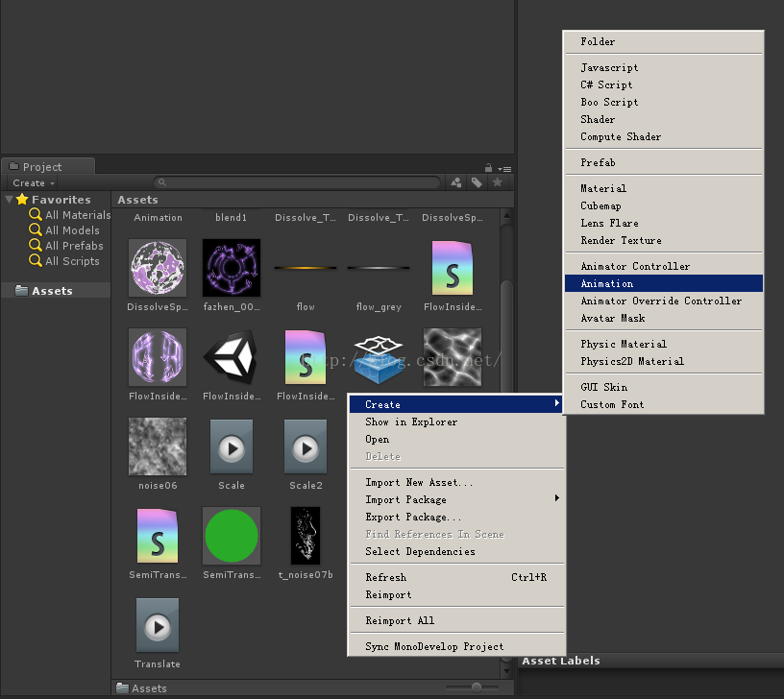
Task: Create a Lens Flare from submenu
Action: [x=664, y=223]
